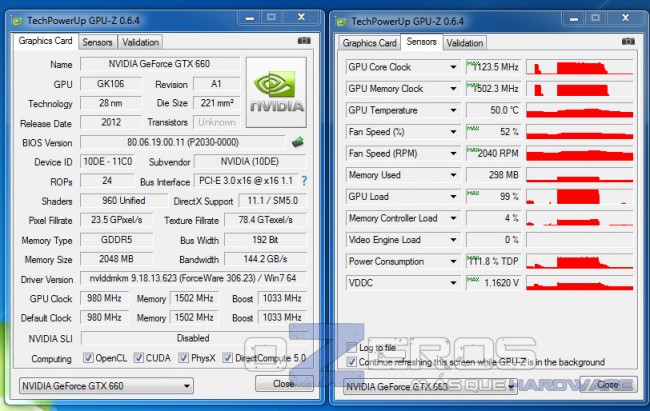Select Graphics Card tab in left window
The width and height of the screenshot is (650, 411).
46,41
